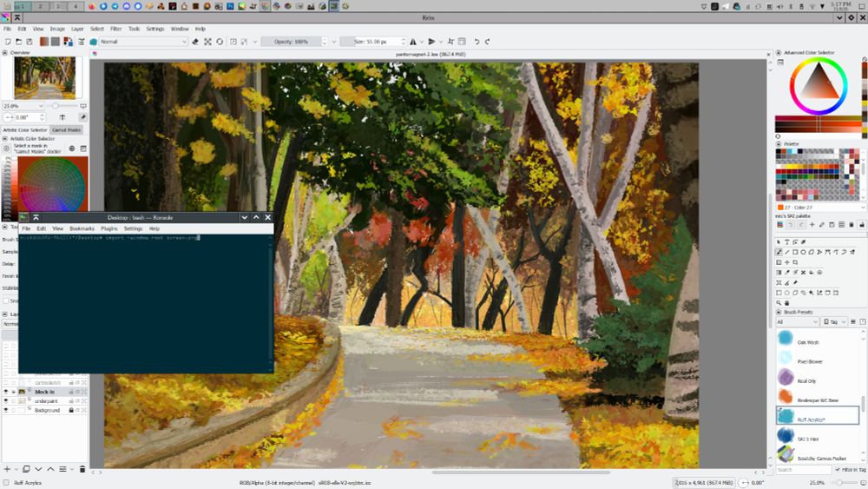Open Krita Filter menu
The height and width of the screenshot is (489, 868).
pyautogui.click(x=115, y=29)
